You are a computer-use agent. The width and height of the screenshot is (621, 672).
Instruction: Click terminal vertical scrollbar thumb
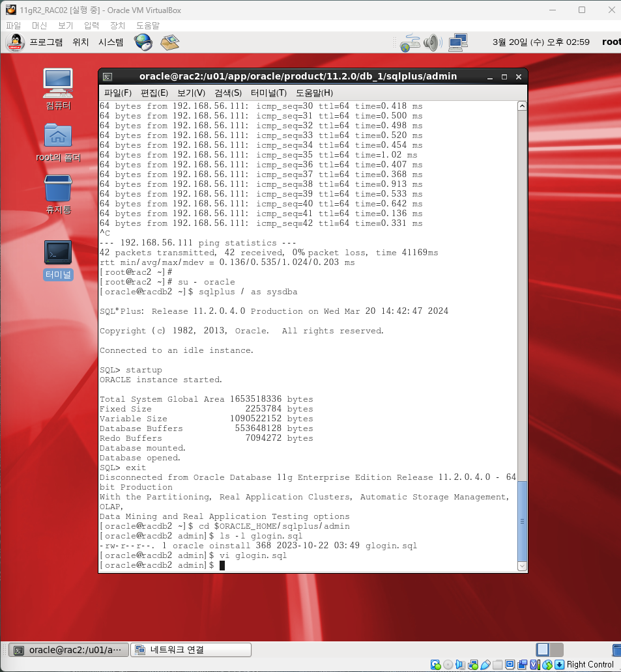tap(522, 521)
